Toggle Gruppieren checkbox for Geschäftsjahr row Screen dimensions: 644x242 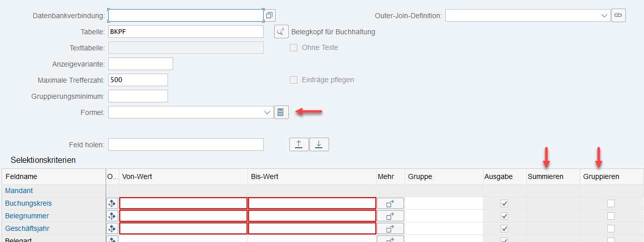click(611, 228)
